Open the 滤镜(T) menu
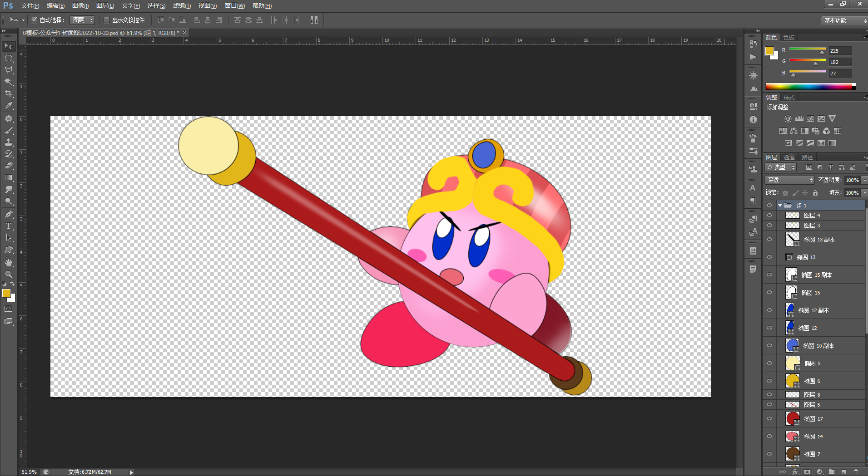 click(x=182, y=5)
